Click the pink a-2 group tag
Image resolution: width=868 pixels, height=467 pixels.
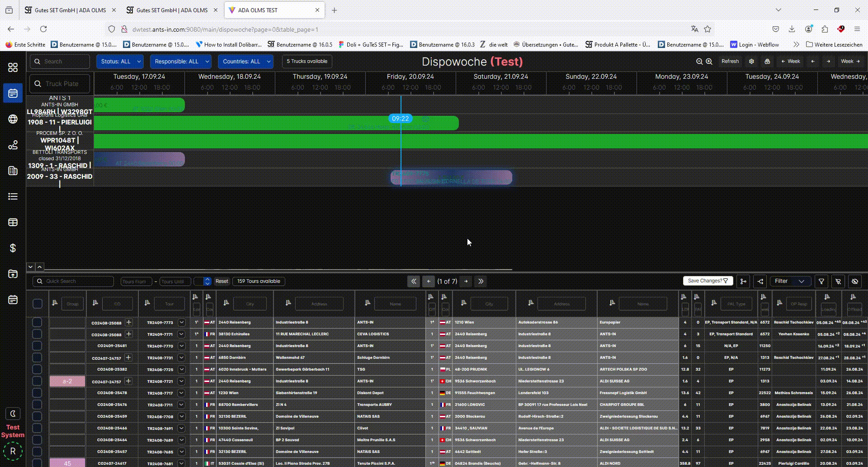pos(67,381)
